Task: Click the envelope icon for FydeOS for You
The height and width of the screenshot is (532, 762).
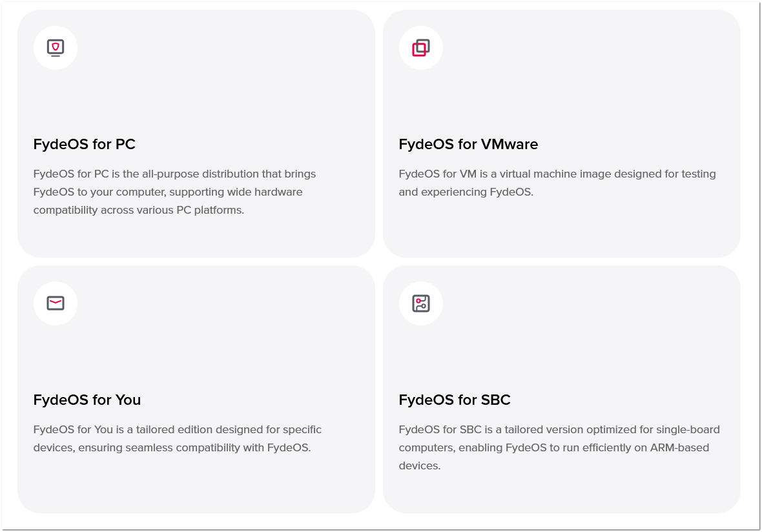Action: coord(56,303)
